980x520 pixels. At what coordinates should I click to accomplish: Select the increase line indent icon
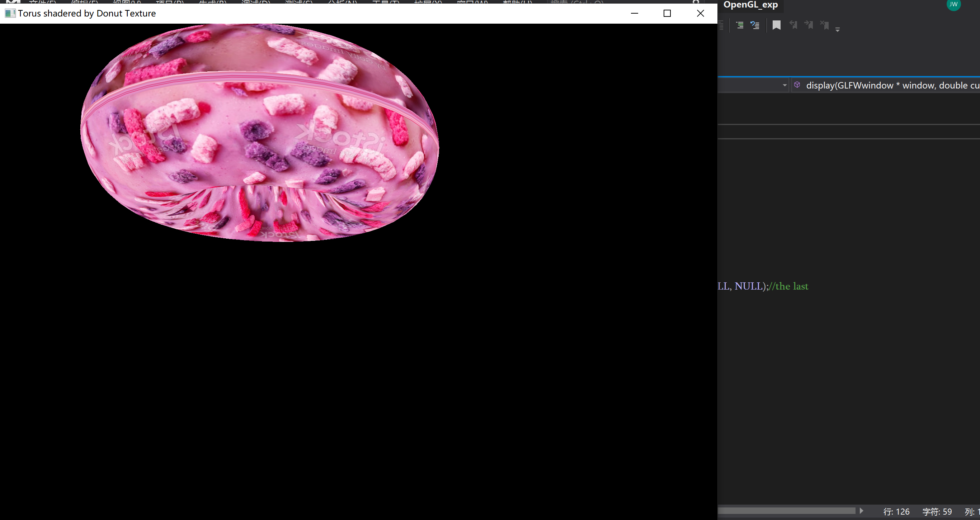[740, 25]
